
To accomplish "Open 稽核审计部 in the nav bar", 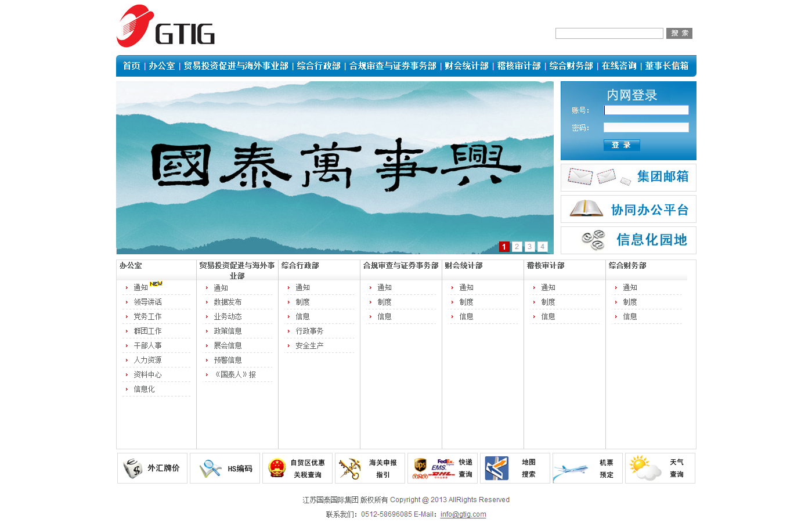I will click(519, 66).
